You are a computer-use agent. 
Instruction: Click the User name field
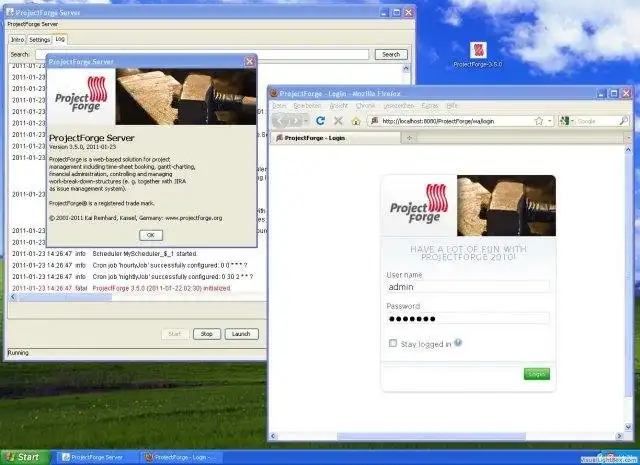pos(468,287)
